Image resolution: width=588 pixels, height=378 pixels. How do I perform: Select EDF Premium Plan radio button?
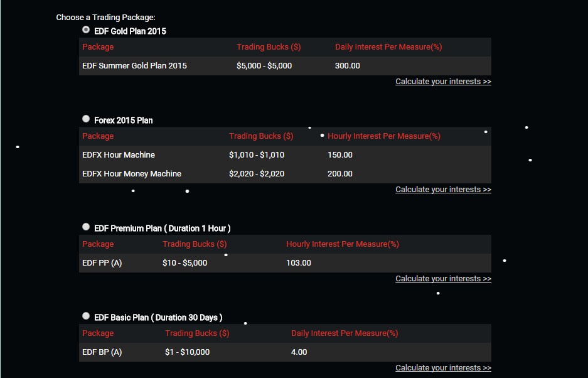point(86,227)
